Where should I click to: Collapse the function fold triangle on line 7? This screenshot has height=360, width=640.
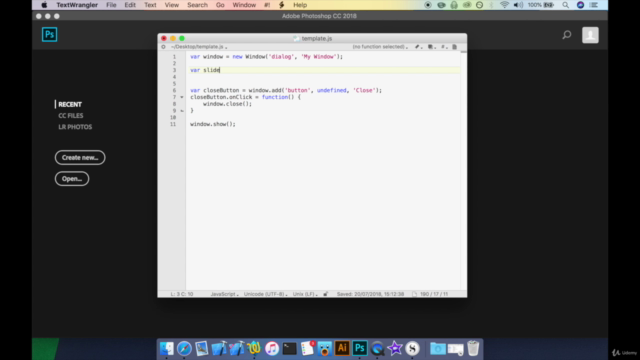click(182, 97)
